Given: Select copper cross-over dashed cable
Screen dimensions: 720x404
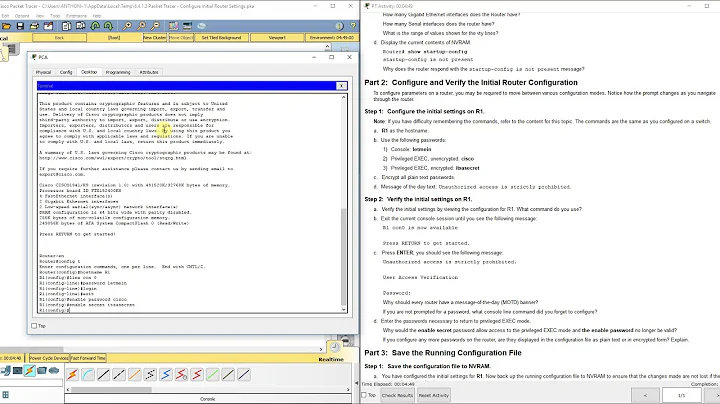Looking at the screenshot, I should click(119, 375).
